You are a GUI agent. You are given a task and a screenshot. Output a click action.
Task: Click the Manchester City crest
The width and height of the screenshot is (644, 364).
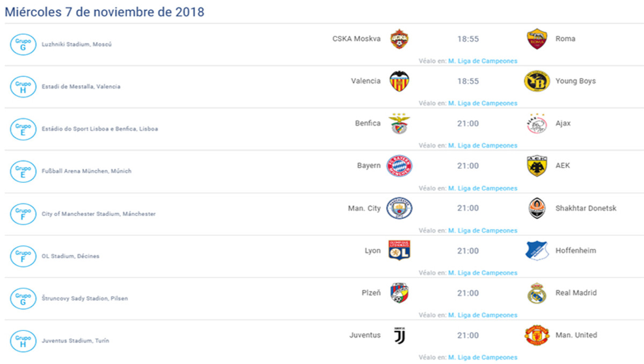click(x=399, y=209)
